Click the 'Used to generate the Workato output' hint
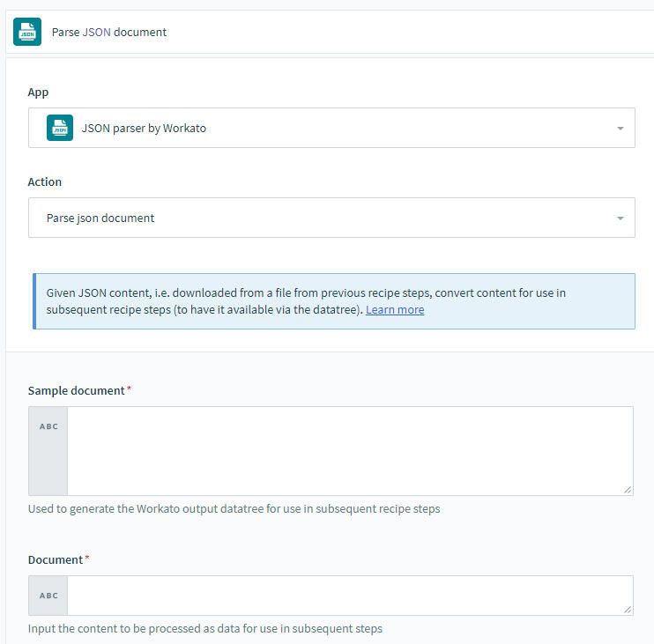 click(234, 509)
